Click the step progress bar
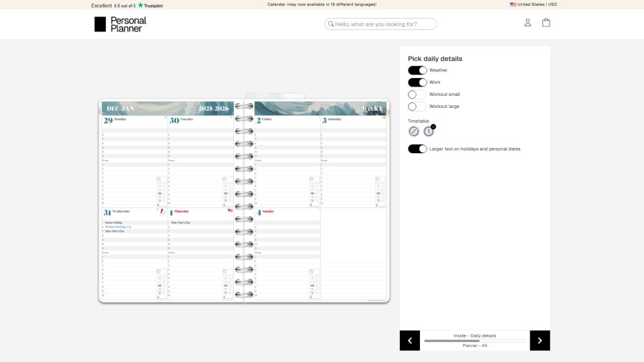The image size is (644, 362). [x=474, y=341]
